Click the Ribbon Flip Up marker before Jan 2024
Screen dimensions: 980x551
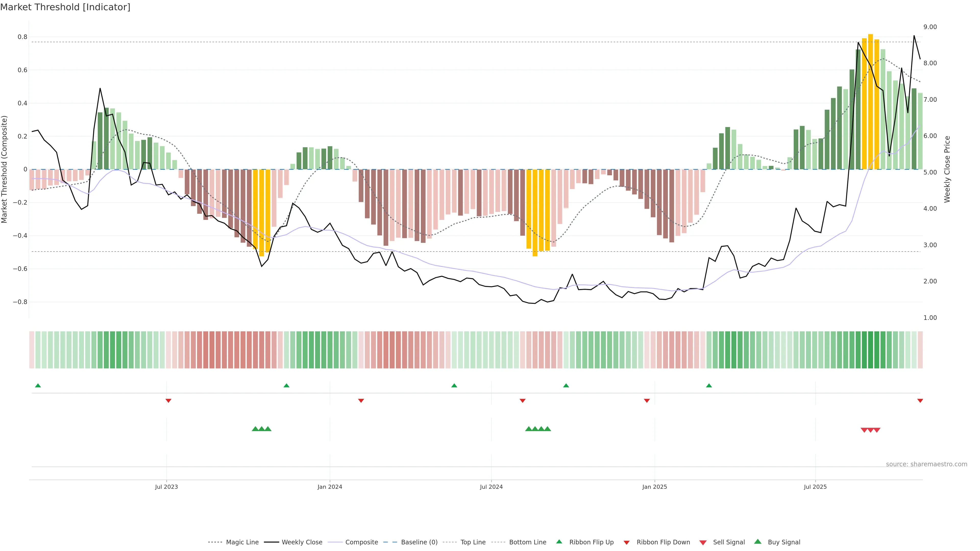tap(286, 386)
